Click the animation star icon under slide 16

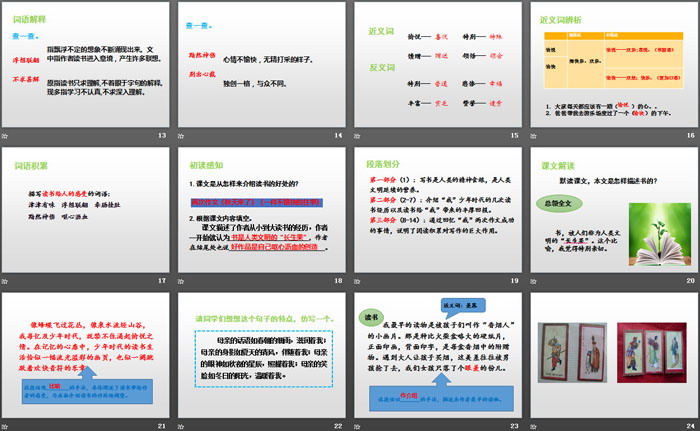tap(533, 136)
